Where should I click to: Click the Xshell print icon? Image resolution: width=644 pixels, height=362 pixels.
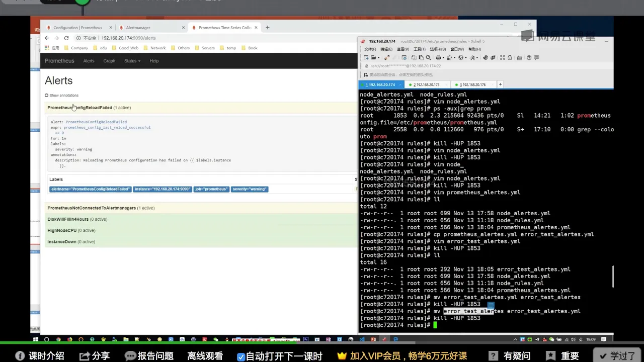tap(438, 58)
